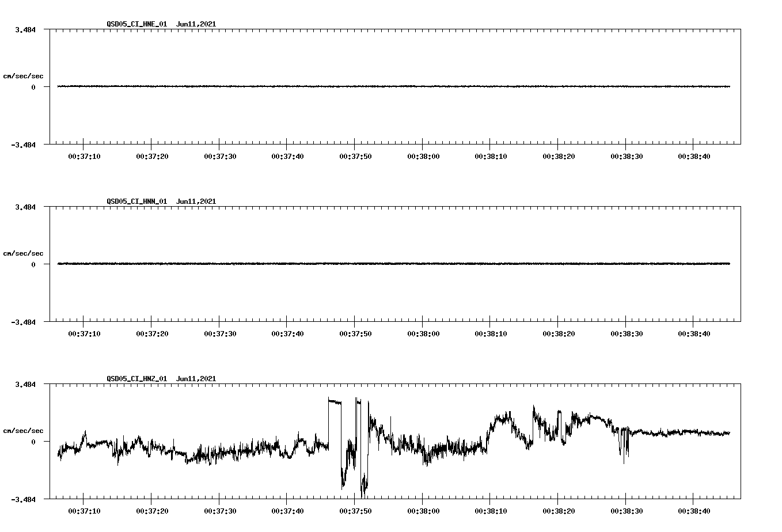The width and height of the screenshot is (782, 532).
Task: Click 00:38:40 time label under HNZ plot
Action: [x=694, y=511]
